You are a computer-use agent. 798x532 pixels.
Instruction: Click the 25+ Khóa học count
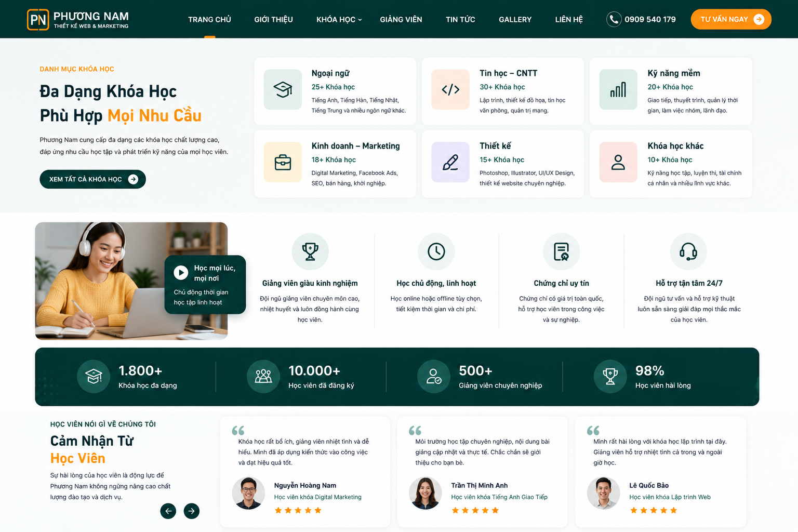pos(333,87)
